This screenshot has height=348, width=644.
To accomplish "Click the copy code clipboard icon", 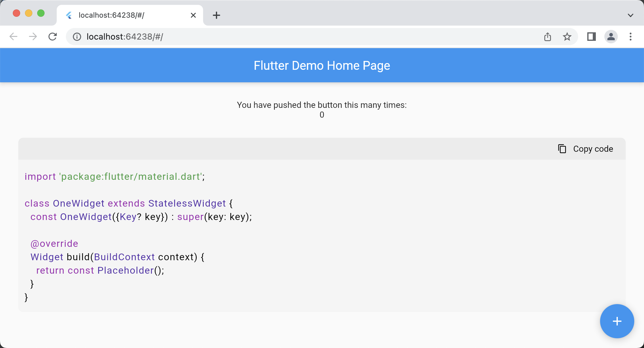I will [x=562, y=149].
